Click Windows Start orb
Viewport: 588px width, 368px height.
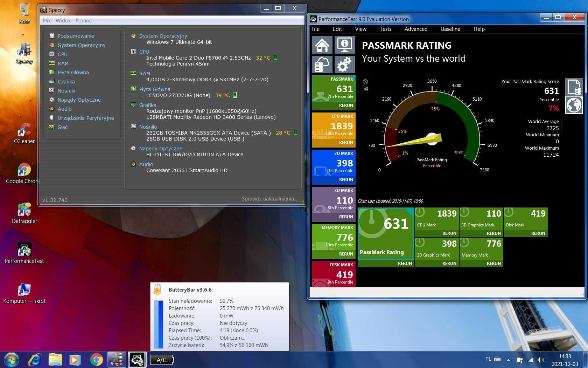(x=11, y=360)
